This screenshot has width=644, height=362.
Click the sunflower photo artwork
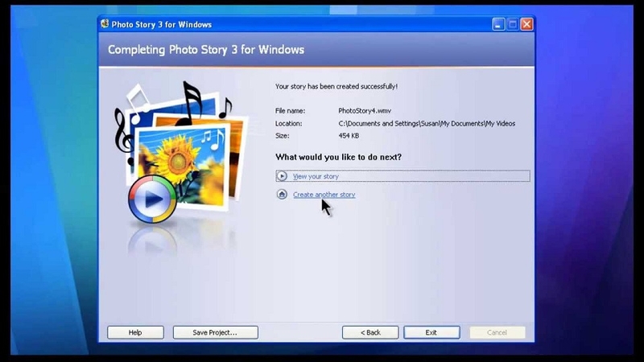(183, 167)
